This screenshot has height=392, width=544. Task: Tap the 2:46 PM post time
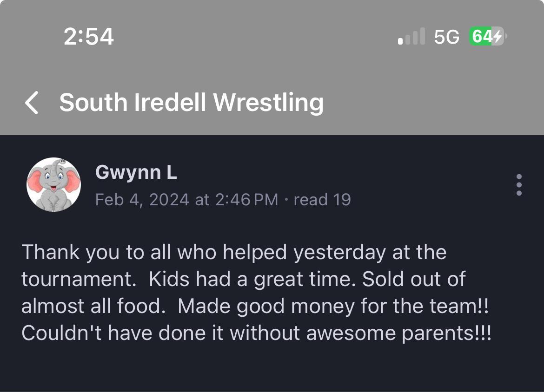pos(246,200)
